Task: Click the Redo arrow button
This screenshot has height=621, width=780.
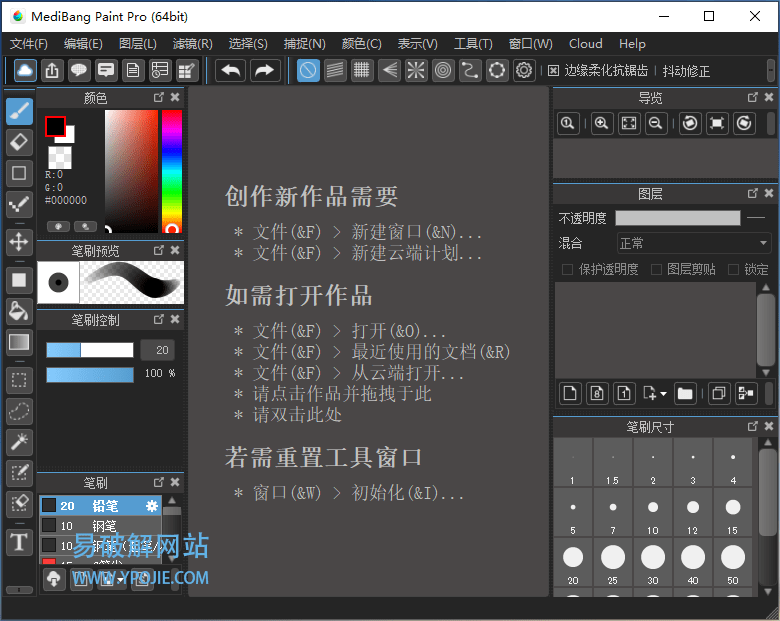Action: tap(265, 70)
